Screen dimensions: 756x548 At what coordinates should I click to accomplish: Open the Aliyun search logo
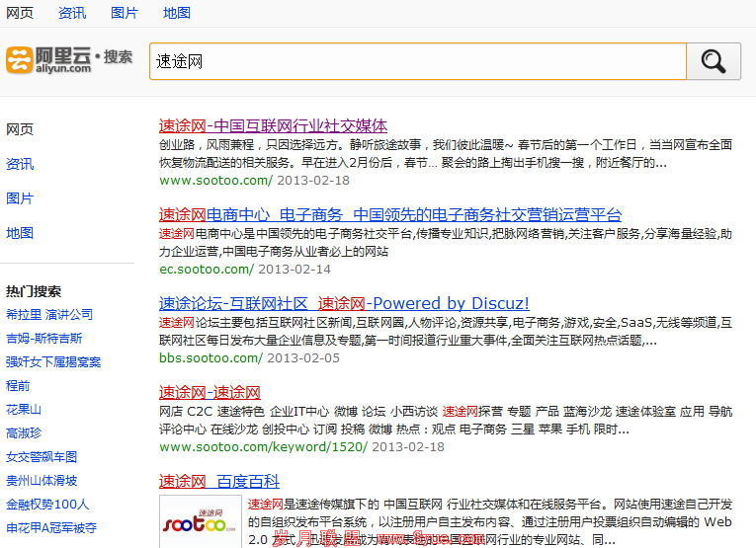point(69,60)
